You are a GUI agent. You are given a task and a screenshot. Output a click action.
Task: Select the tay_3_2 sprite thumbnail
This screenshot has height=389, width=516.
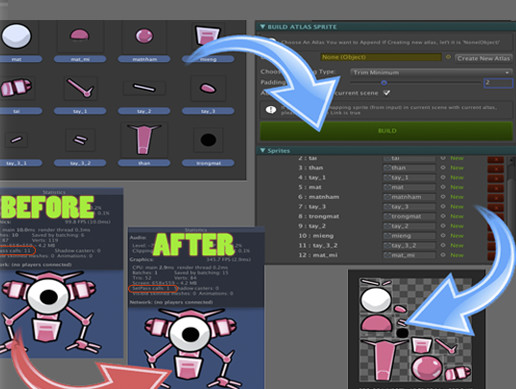pyautogui.click(x=80, y=139)
